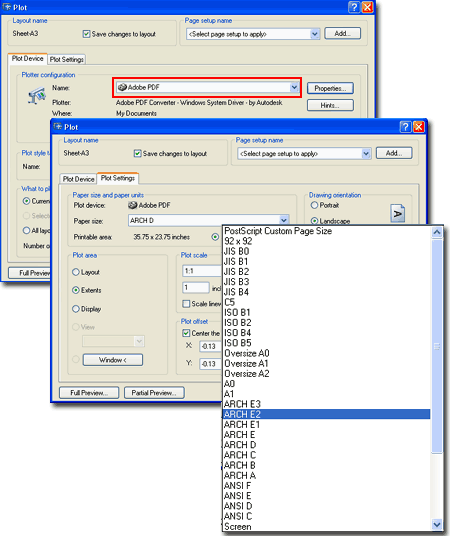Select the inches radio next to printable area
This screenshot has height=536, width=450.
click(215, 237)
